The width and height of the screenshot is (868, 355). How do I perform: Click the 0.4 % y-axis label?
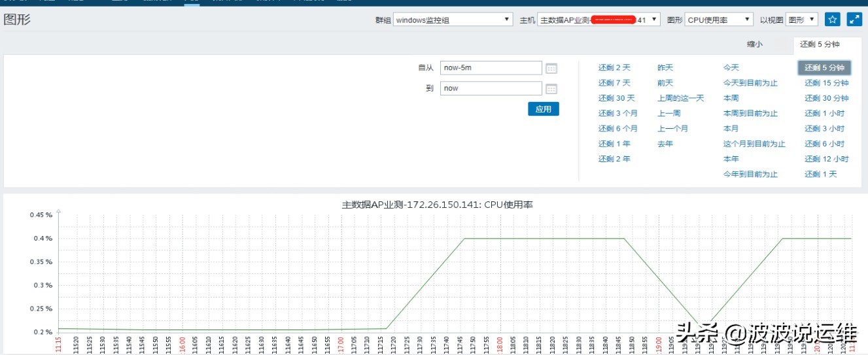pos(42,238)
